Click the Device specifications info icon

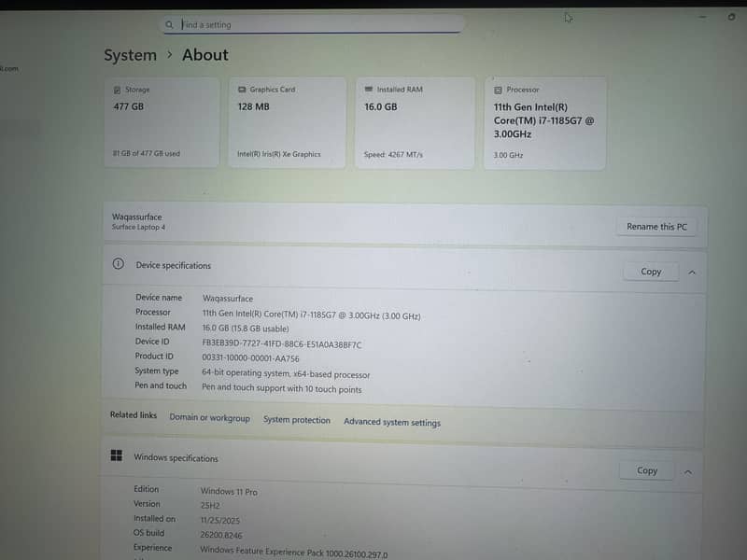tap(119, 263)
